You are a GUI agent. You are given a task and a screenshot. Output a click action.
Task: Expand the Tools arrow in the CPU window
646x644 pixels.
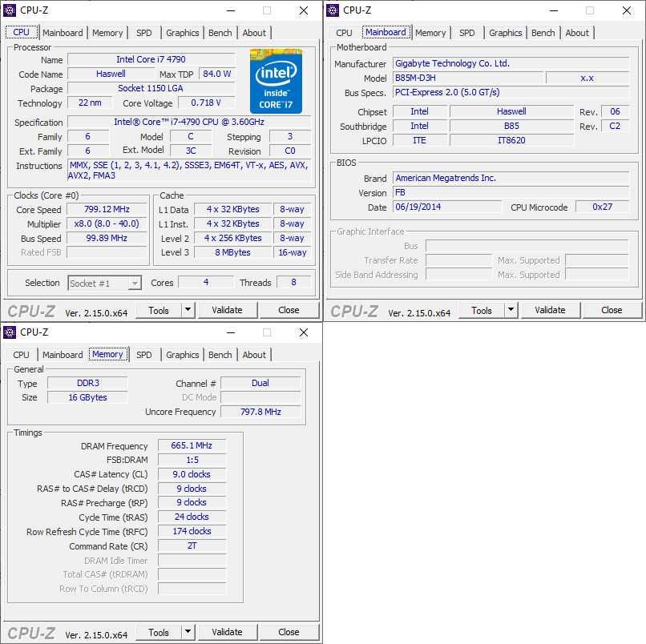click(188, 310)
